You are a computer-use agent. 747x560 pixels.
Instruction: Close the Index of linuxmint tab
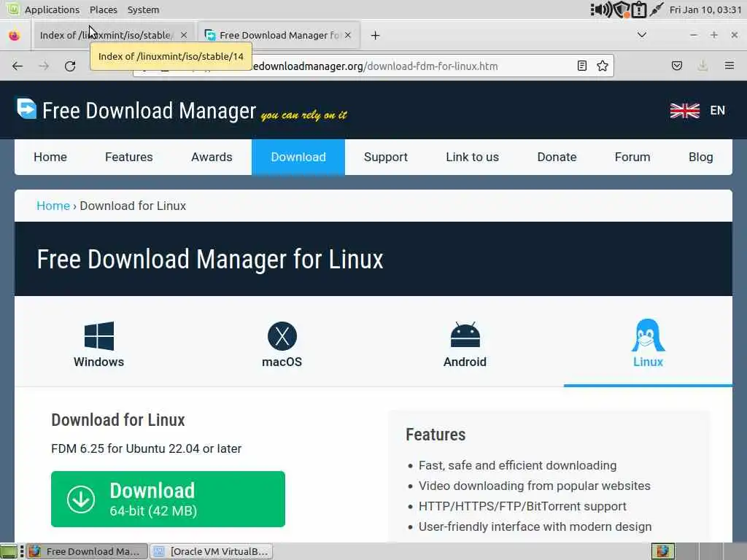pyautogui.click(x=183, y=35)
